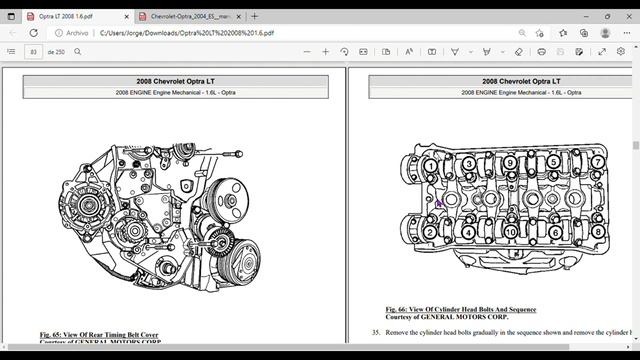Click the Save icon
This screenshot has width=640, height=360.
560,52
